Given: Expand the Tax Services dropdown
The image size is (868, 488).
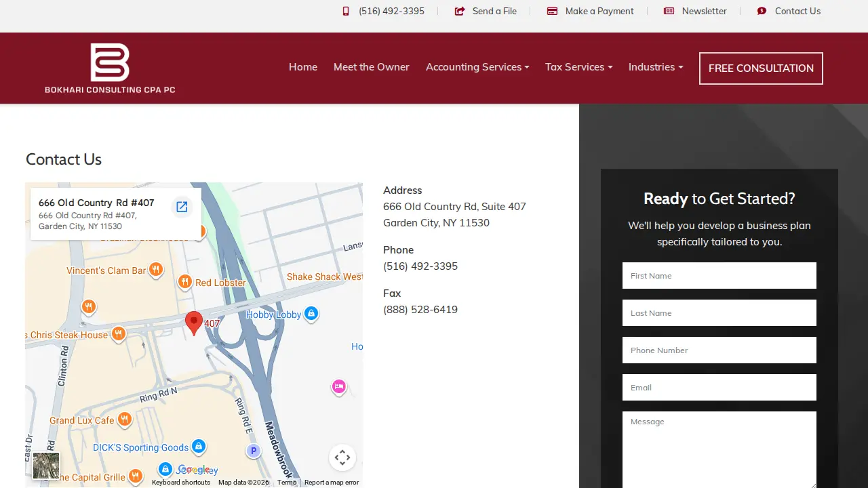Looking at the screenshot, I should (578, 67).
